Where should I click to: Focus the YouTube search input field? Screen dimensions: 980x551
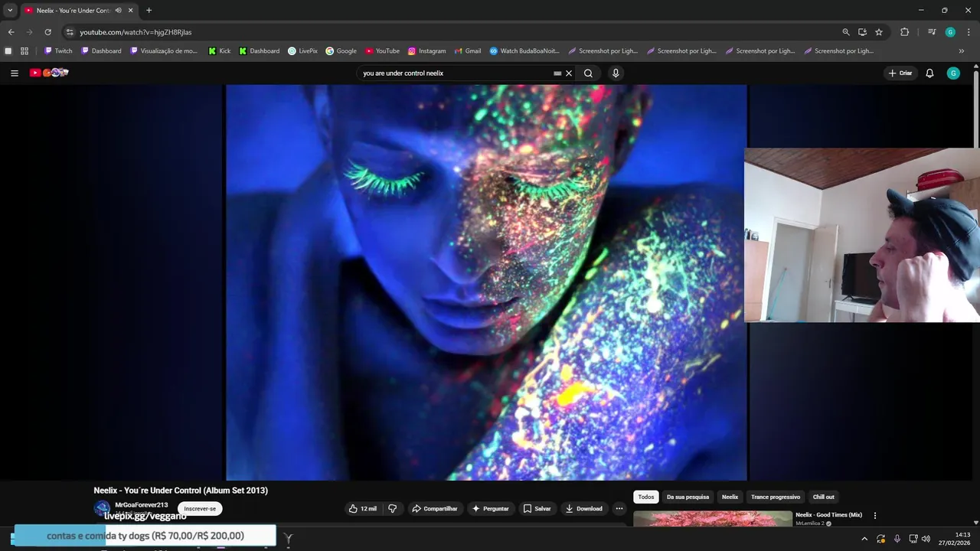point(456,73)
